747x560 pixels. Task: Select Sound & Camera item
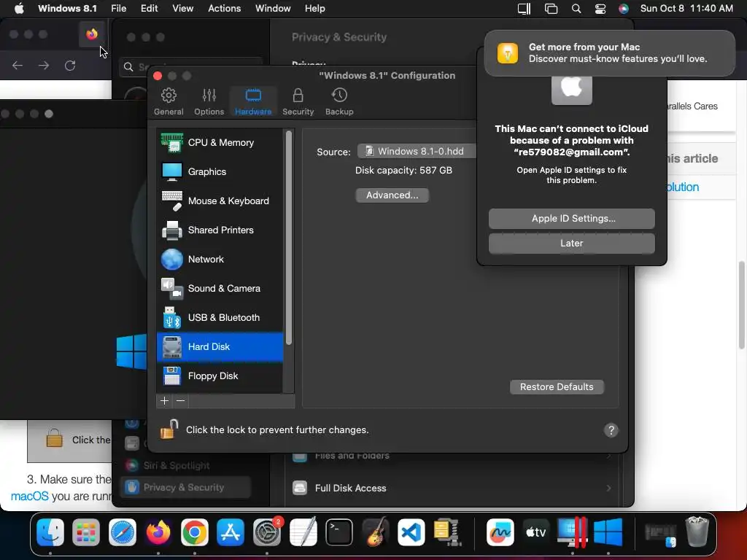pos(220,288)
